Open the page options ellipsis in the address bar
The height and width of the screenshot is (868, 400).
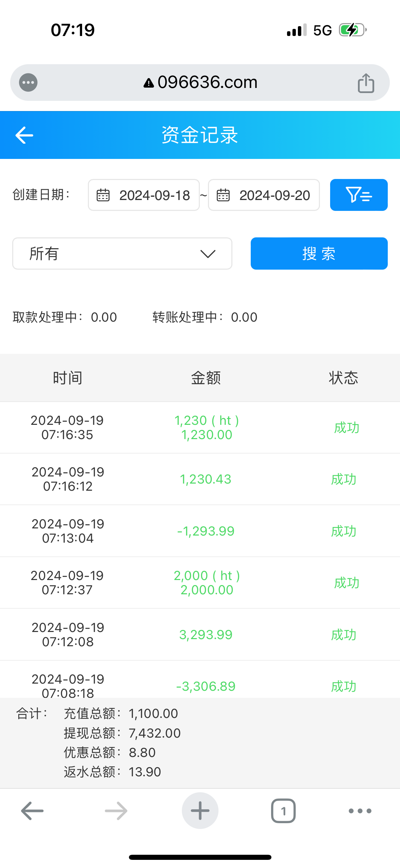click(x=28, y=83)
